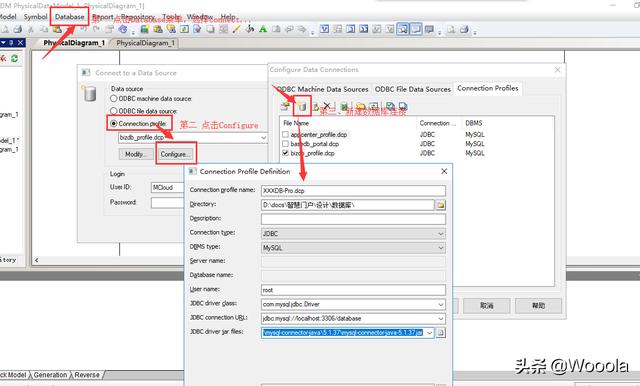The width and height of the screenshot is (640, 386).
Task: Expand the JDBC driver jar files dropdown
Action: (429, 333)
